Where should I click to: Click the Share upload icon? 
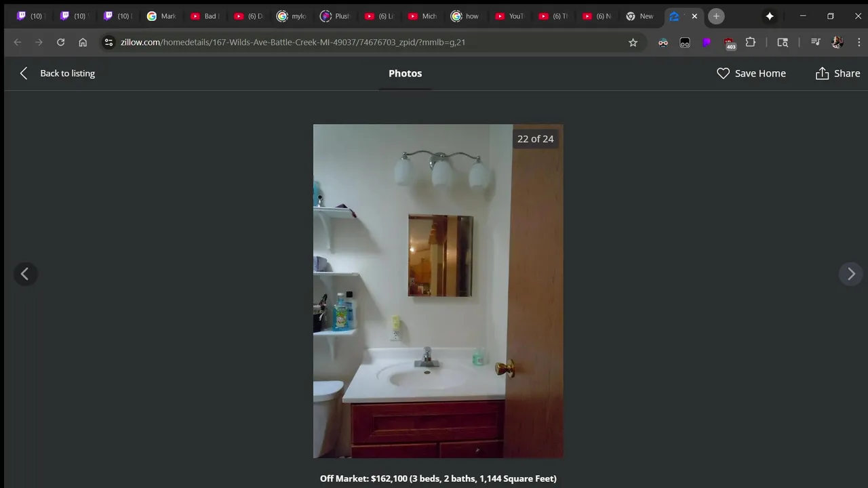coord(822,73)
